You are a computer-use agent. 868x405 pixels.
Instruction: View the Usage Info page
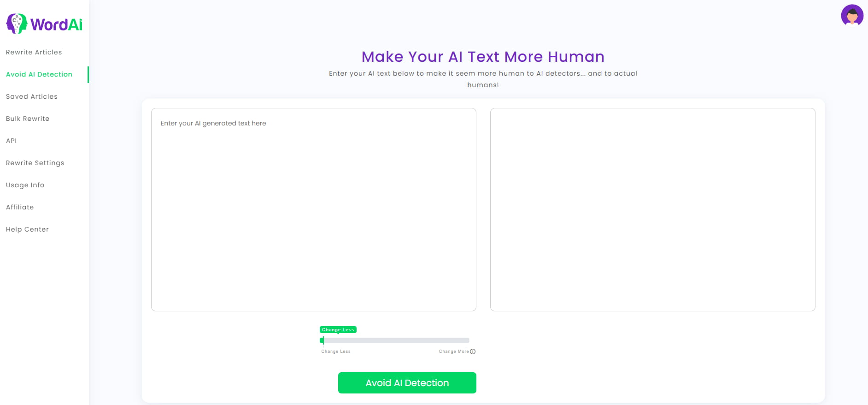(25, 185)
